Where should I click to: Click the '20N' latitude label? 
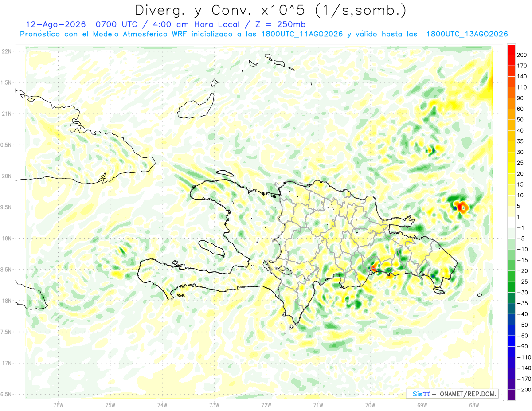7,176
